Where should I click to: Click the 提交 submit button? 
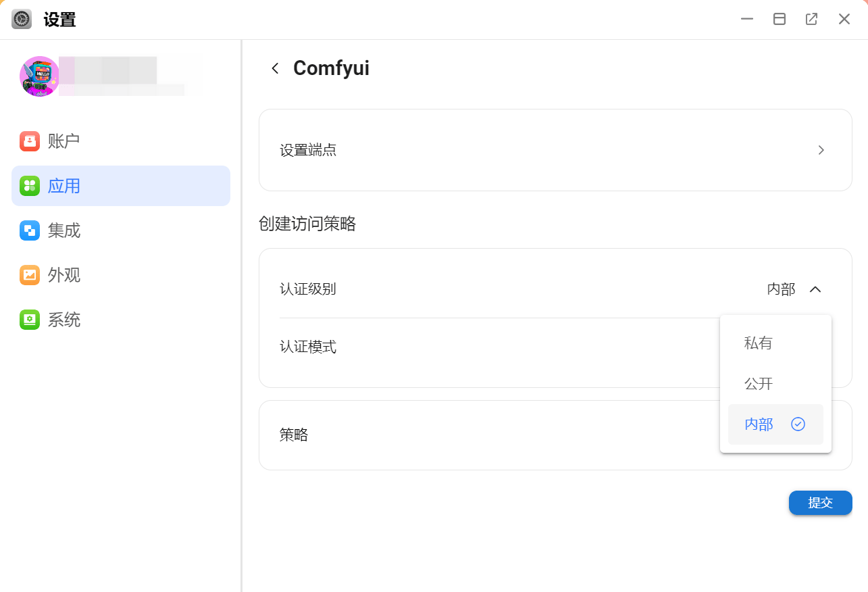tap(820, 503)
